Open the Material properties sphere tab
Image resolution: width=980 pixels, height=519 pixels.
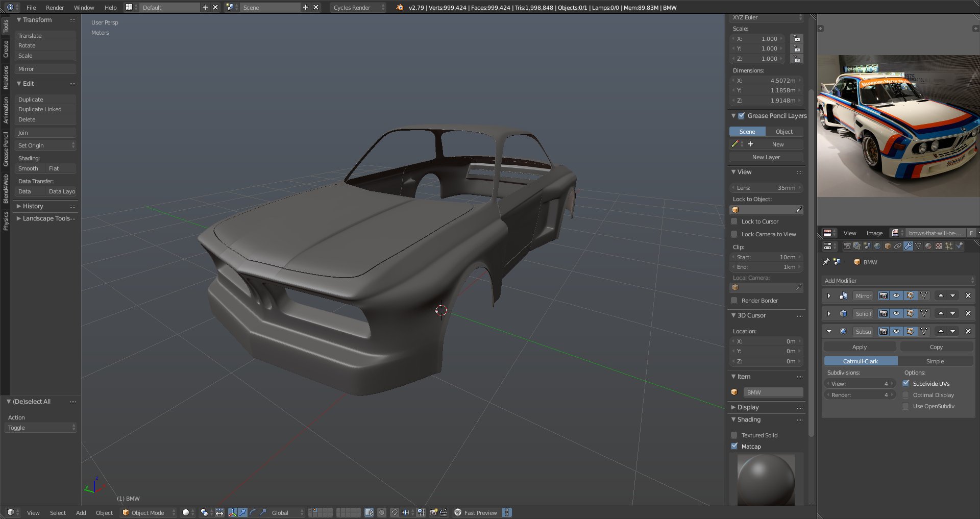(928, 246)
